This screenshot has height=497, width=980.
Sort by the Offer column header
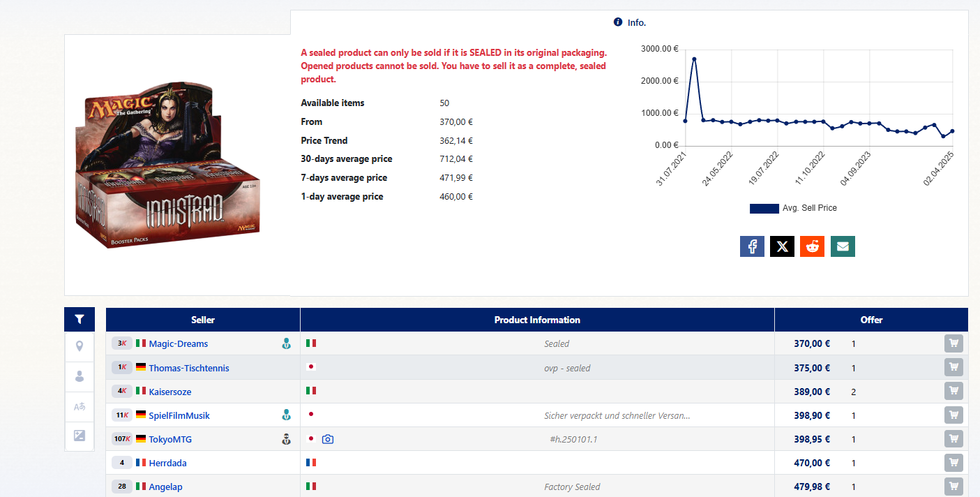871,320
